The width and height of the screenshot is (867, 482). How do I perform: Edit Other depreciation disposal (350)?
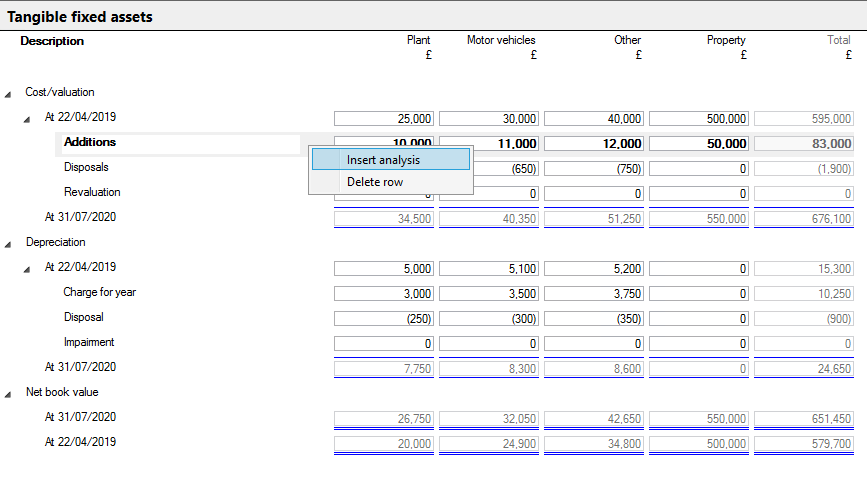click(594, 318)
